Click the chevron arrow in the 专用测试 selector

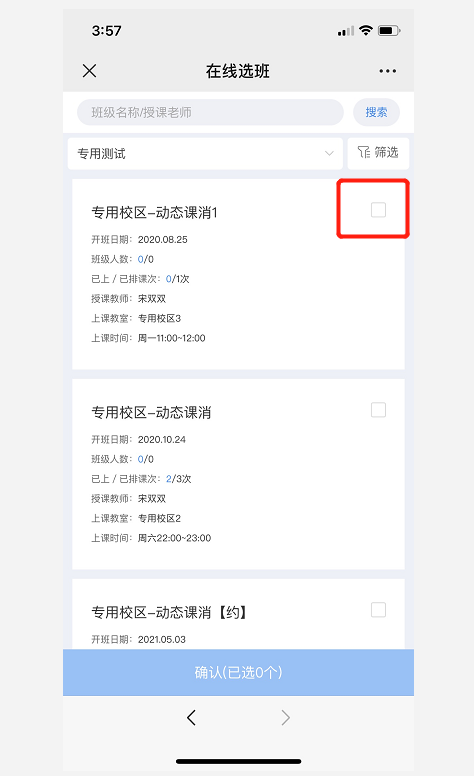(x=329, y=153)
